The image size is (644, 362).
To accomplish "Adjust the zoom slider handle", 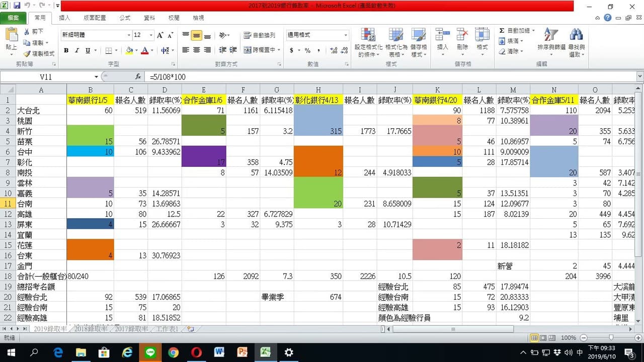I will (x=611, y=338).
